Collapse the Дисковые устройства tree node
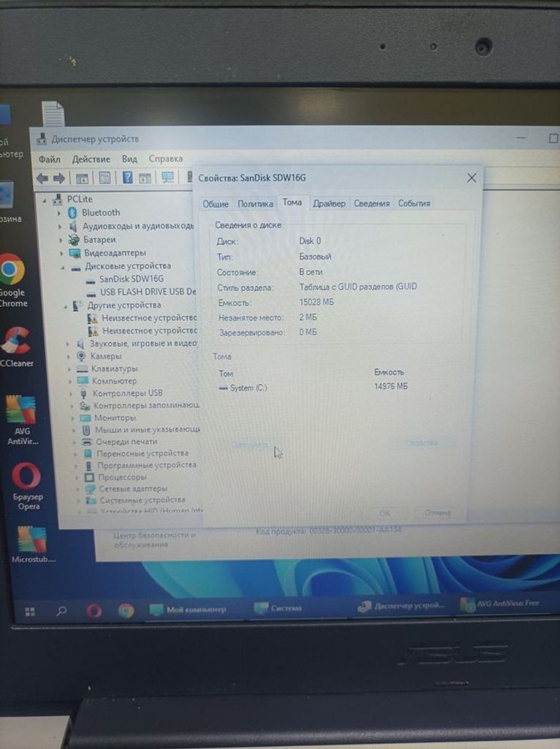The width and height of the screenshot is (560, 749). click(62, 267)
